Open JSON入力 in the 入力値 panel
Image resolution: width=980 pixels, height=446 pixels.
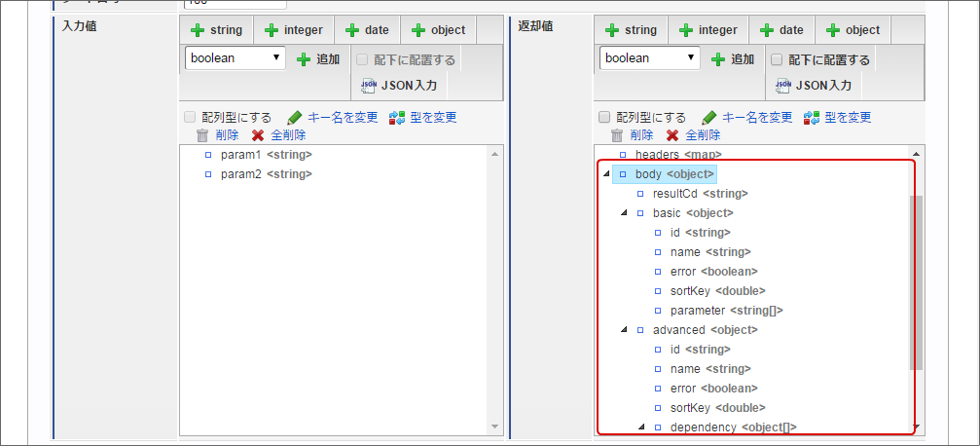coord(398,85)
